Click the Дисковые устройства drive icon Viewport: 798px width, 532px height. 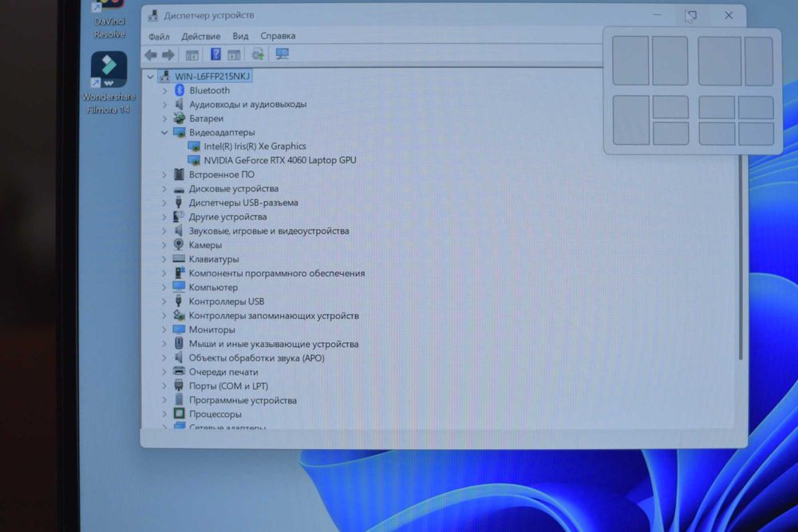(179, 189)
